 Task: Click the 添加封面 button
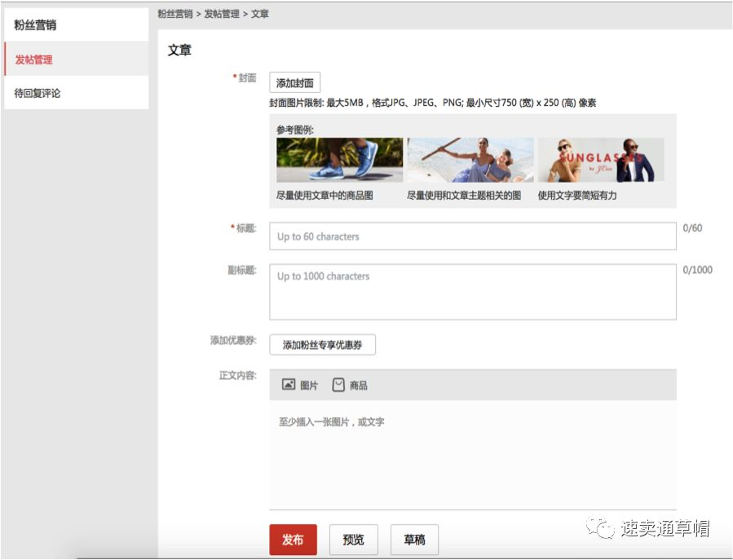click(x=294, y=83)
